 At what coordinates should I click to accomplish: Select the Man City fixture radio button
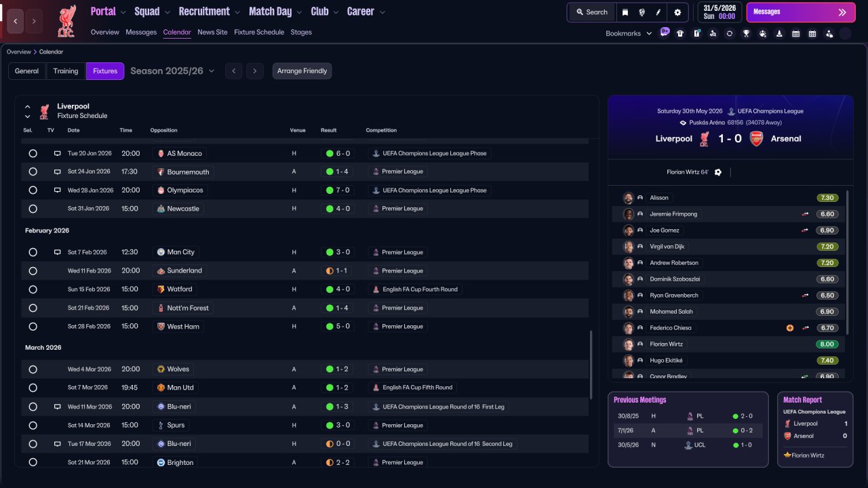coord(33,252)
